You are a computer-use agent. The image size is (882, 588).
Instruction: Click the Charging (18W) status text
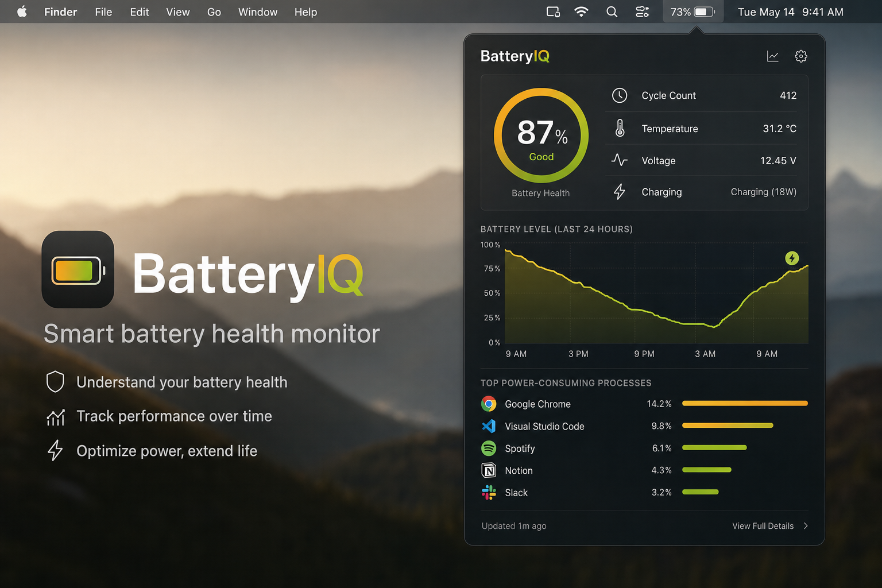click(764, 192)
